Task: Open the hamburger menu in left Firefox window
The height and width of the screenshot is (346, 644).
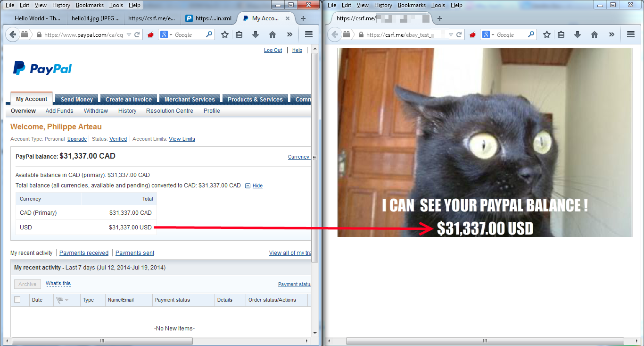Action: pyautogui.click(x=309, y=34)
